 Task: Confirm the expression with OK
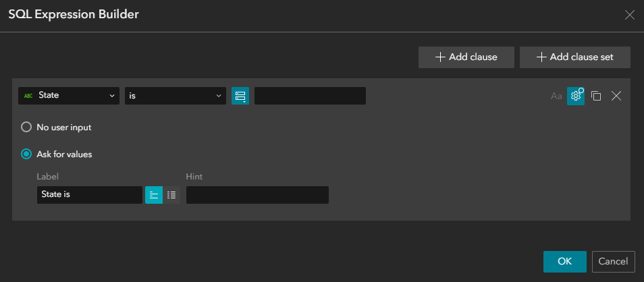tap(565, 262)
